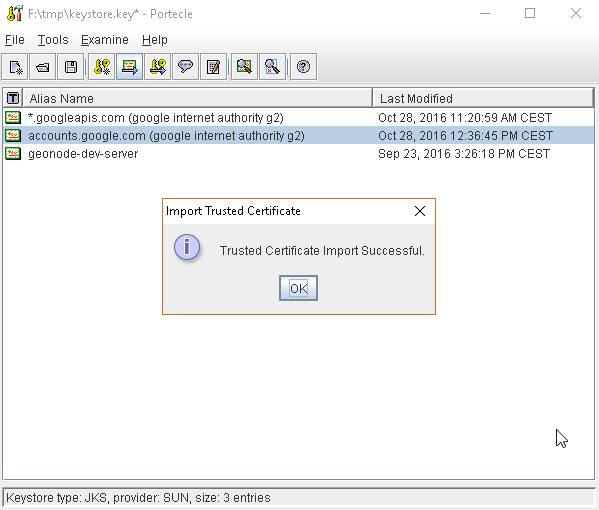
Task: Click the Set Keystore Password icon
Action: click(185, 67)
